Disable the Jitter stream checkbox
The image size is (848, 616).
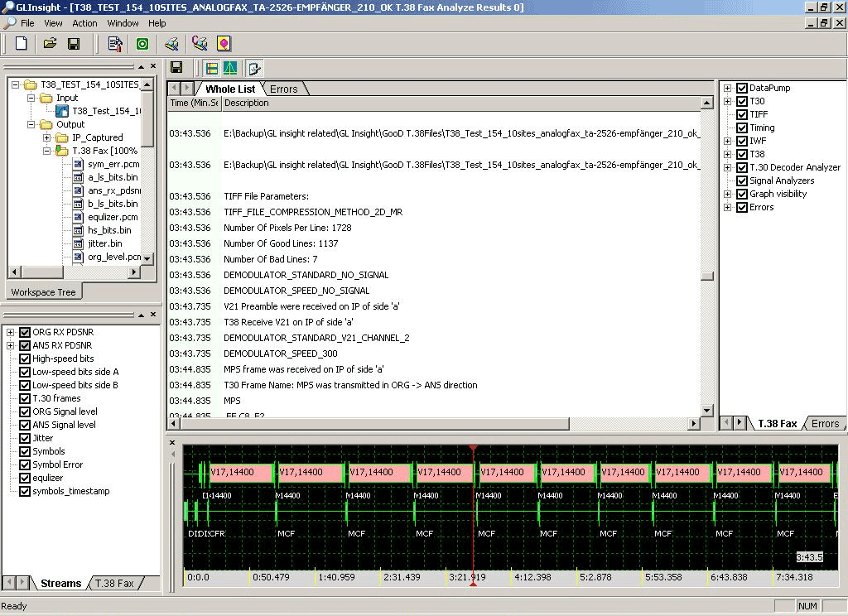[x=23, y=438]
